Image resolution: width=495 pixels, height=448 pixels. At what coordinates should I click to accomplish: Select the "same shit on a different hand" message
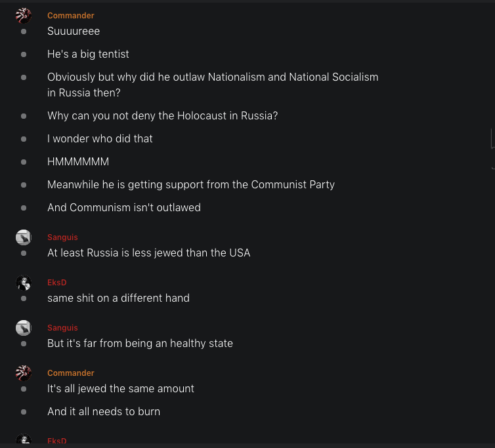118,298
